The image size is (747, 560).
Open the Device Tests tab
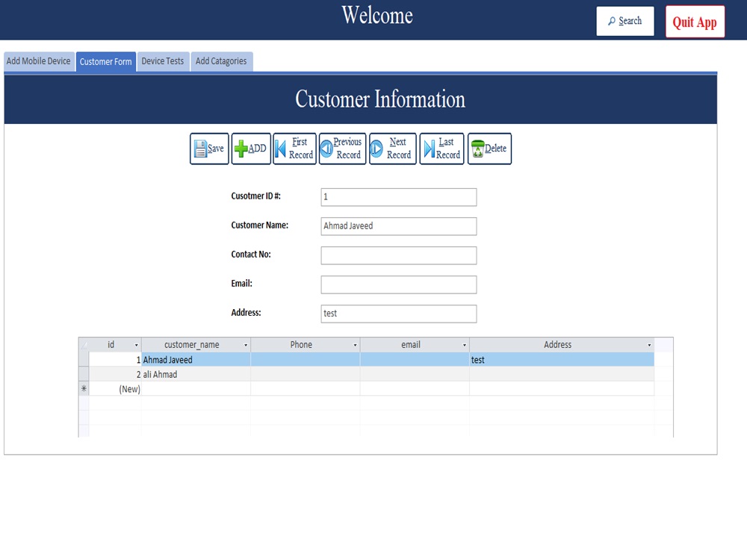pyautogui.click(x=163, y=61)
